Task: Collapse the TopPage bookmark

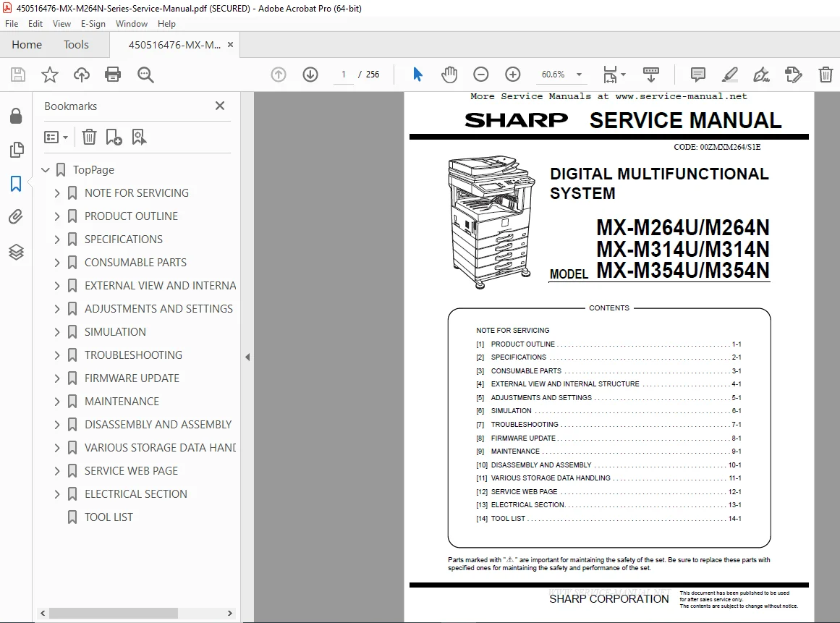Action: [46, 170]
